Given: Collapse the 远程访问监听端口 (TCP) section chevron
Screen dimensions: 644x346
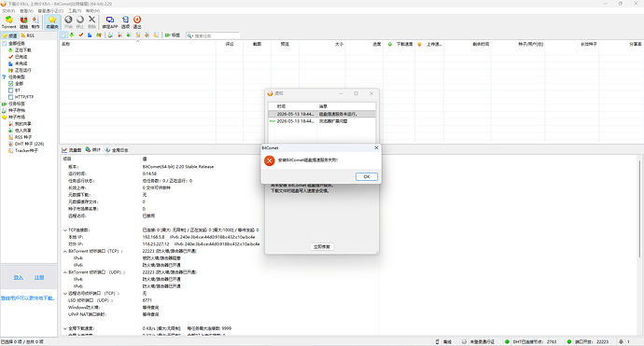Looking at the screenshot, I should click(65, 293).
